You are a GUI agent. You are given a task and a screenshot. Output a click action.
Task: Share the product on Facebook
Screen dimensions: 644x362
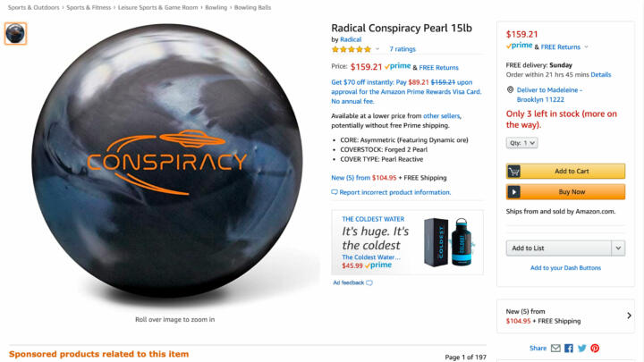click(569, 348)
